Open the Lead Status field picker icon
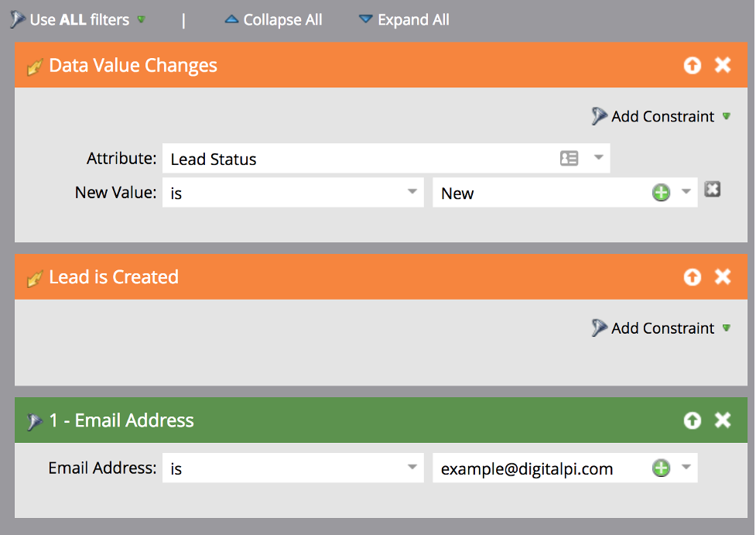756x535 pixels. click(x=569, y=159)
